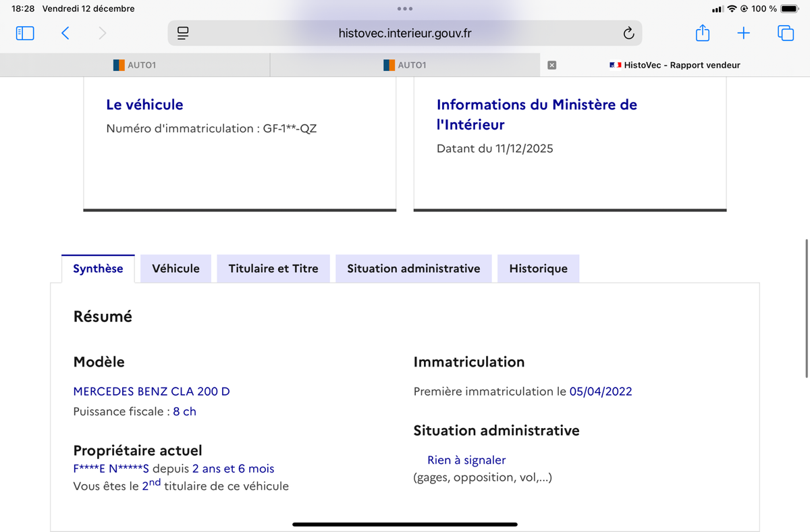Open the Véhicule tab
Viewport: 810px width, 532px height.
point(175,269)
